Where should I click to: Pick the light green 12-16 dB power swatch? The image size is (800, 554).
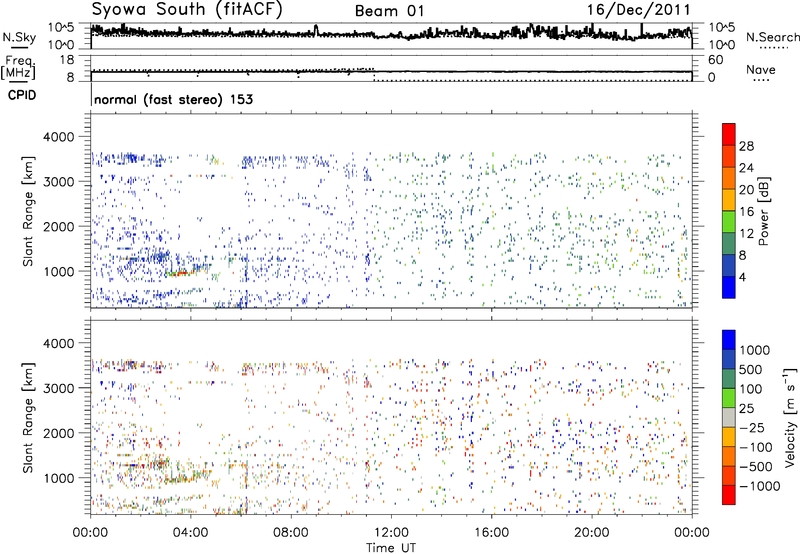click(729, 222)
